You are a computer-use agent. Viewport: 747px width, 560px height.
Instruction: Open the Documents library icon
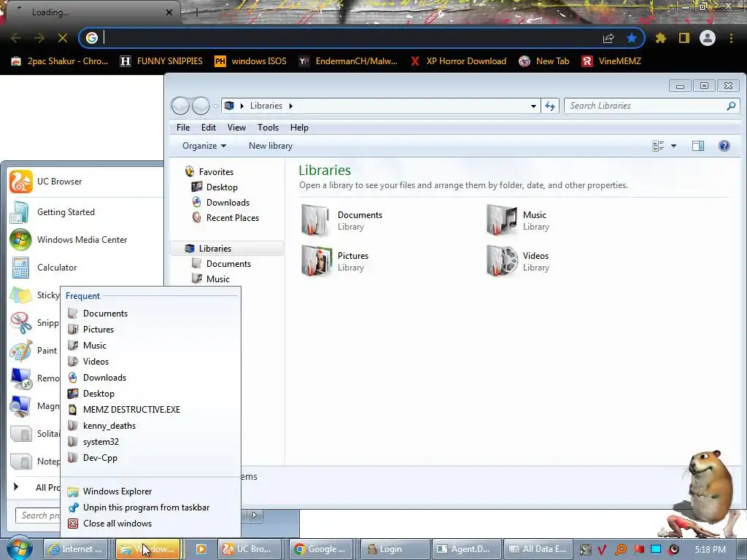point(315,220)
